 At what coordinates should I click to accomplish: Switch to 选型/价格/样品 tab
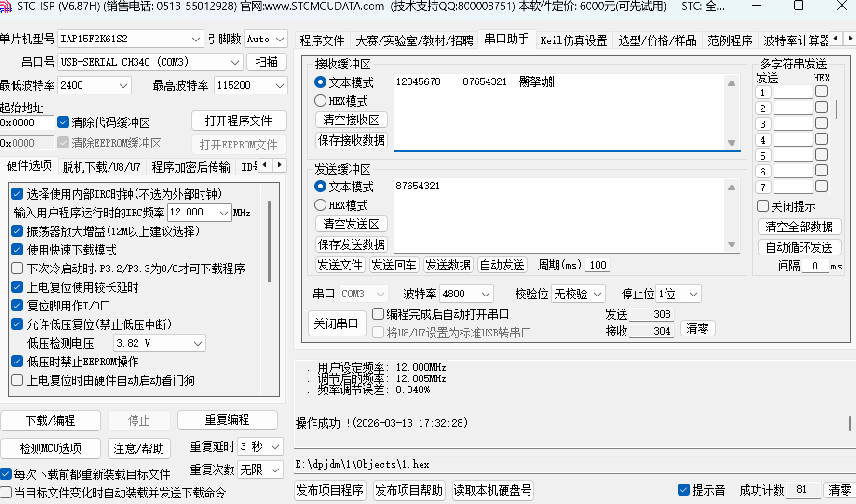pyautogui.click(x=657, y=40)
